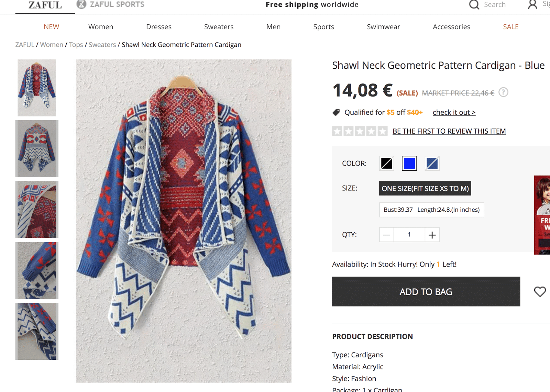Open the Swimwear menu
Screen dimensions: 550x392
pyautogui.click(x=383, y=27)
